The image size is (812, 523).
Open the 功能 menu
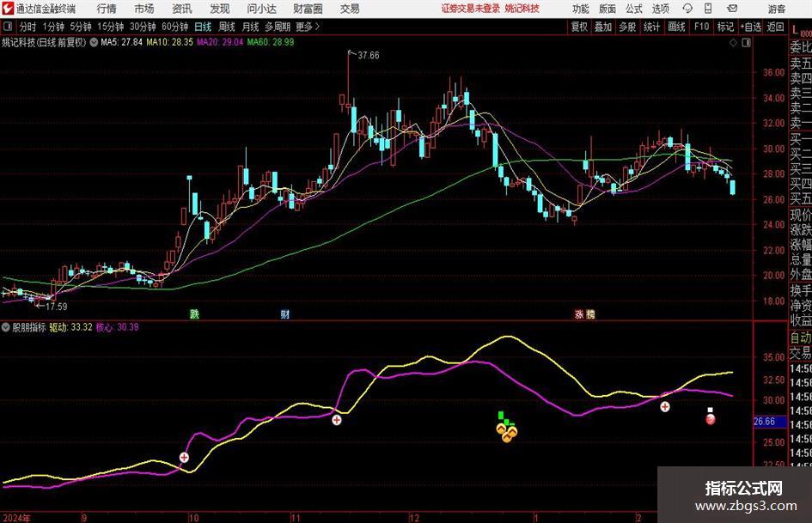coord(581,9)
